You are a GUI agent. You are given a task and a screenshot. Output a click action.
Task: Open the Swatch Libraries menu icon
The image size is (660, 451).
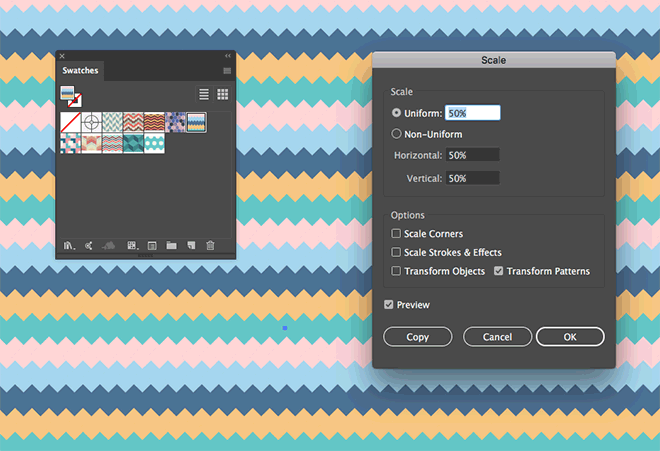pyautogui.click(x=69, y=246)
